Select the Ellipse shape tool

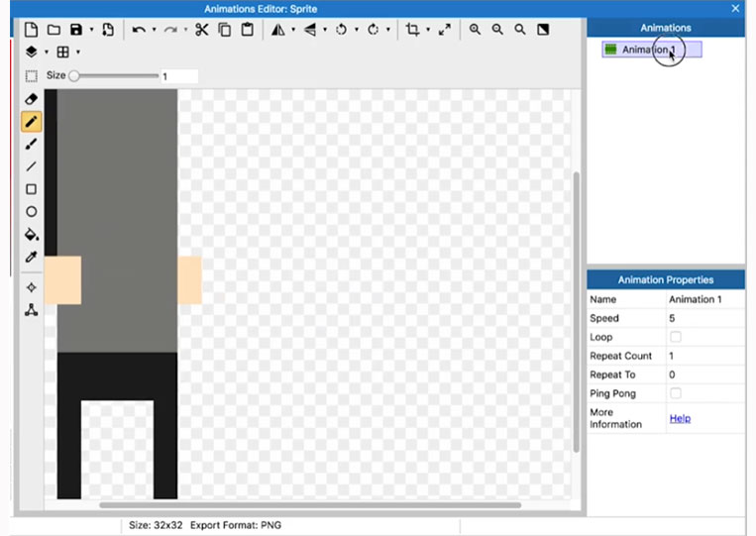pyautogui.click(x=32, y=212)
